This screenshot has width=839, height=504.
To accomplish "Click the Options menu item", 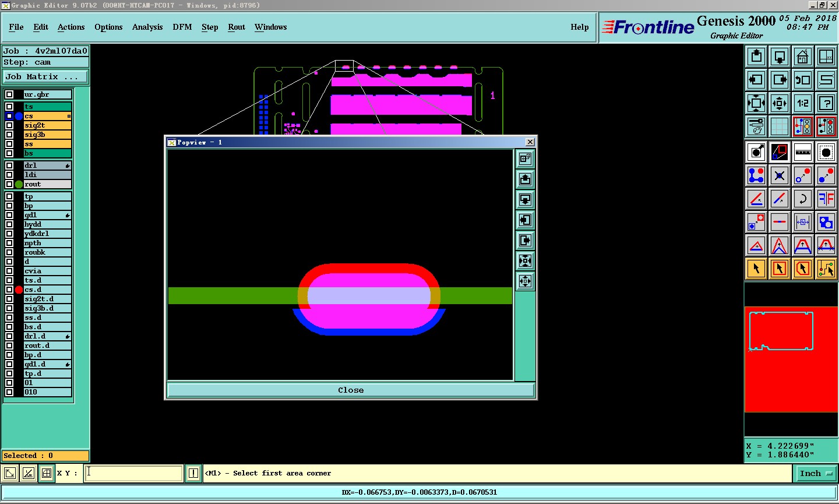I will pos(108,27).
